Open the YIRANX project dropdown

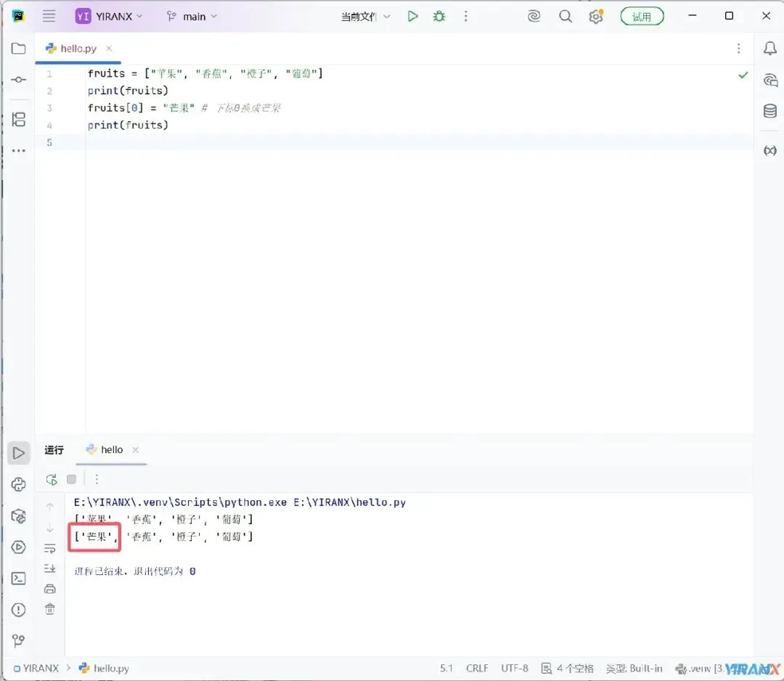(x=109, y=17)
